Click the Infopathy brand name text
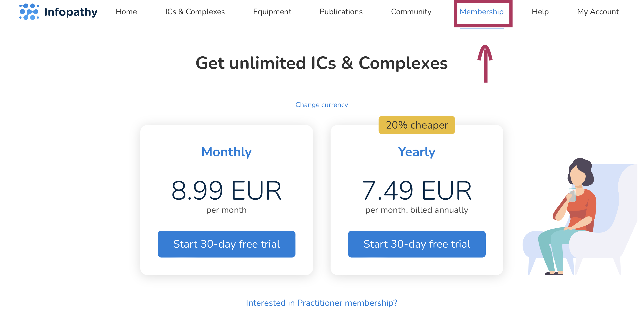This screenshot has width=644, height=322. point(71,12)
